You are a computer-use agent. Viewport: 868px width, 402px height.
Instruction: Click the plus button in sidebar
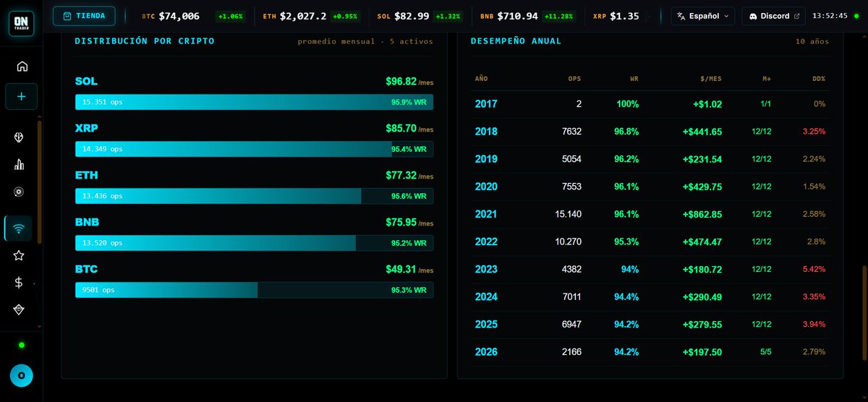pyautogui.click(x=21, y=96)
